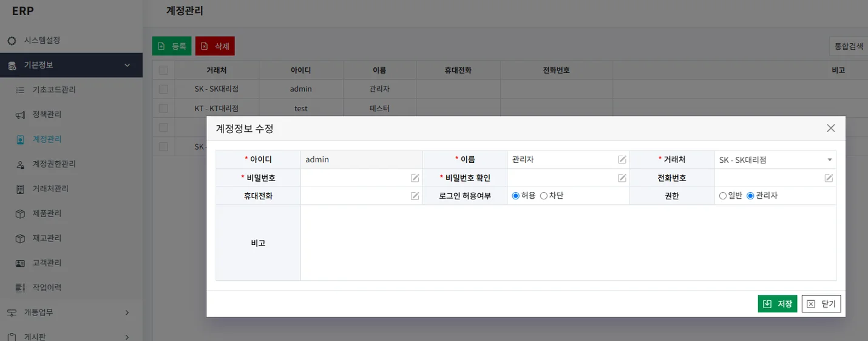Check the test row checkbox
This screenshot has height=341, width=868.
pos(163,108)
